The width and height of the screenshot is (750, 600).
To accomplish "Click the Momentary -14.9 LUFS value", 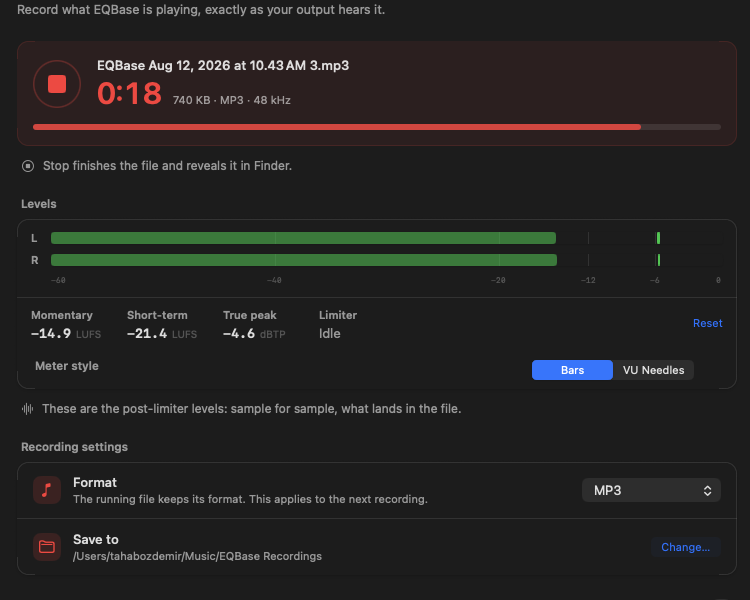I will click(x=66, y=333).
